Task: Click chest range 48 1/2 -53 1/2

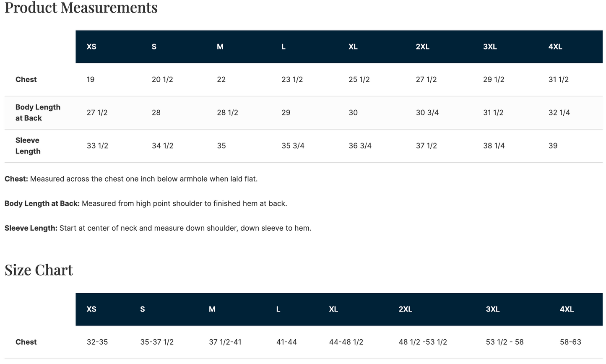Action: coord(423,342)
